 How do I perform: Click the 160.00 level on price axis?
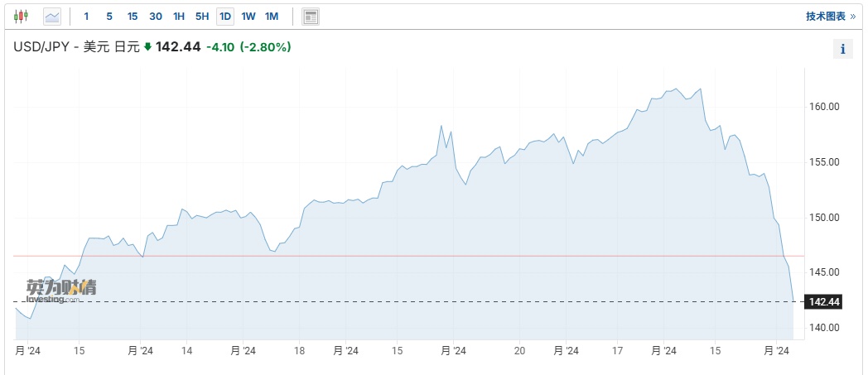825,107
